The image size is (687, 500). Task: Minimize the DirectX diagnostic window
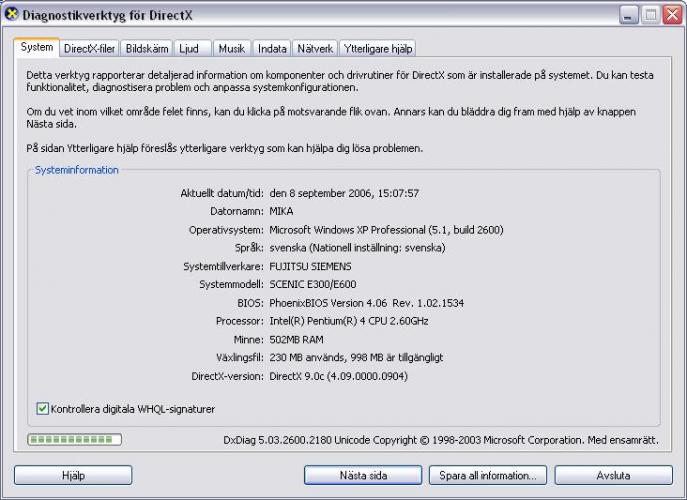point(628,14)
